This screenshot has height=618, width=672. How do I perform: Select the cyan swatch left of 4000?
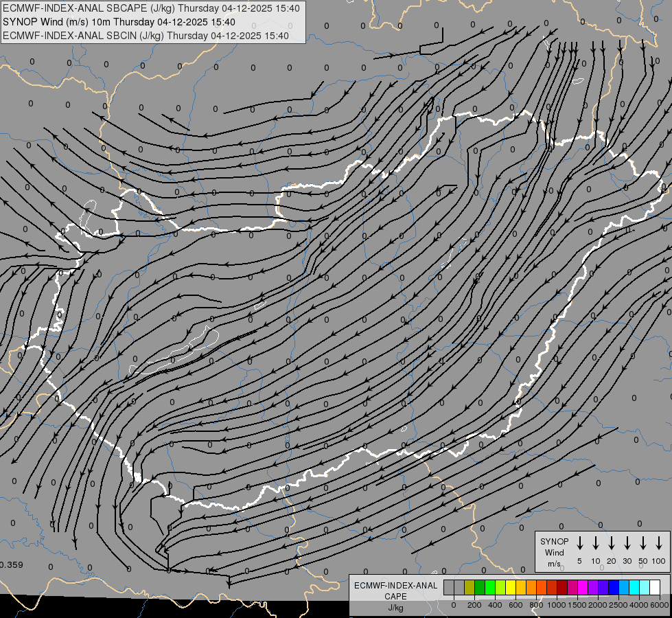coord(635,587)
